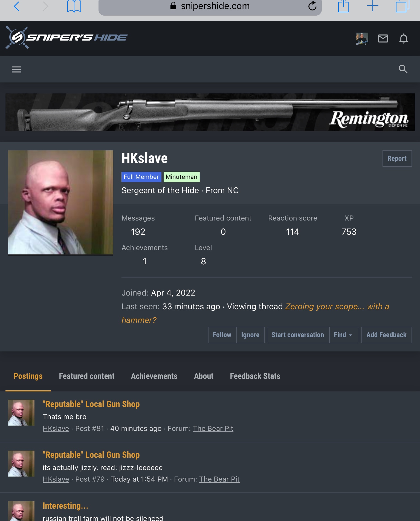Show all open Safari tabs

402,6
